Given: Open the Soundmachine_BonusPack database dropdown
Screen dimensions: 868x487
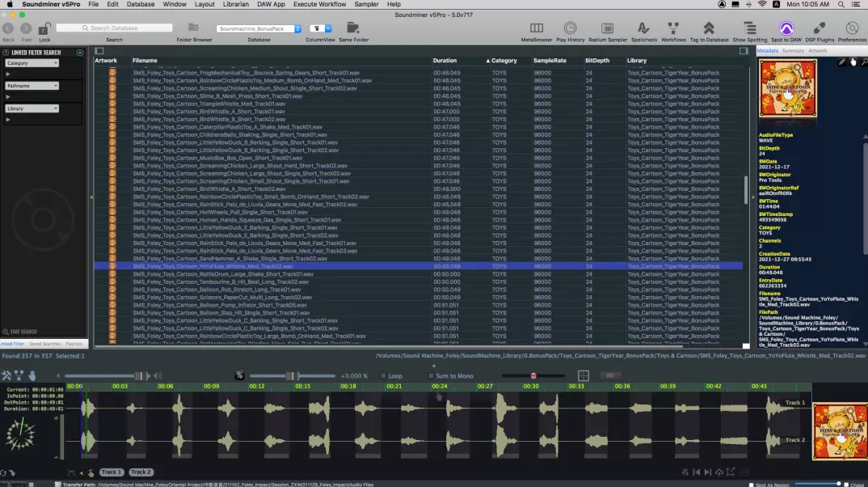Looking at the screenshot, I should pos(259,28).
